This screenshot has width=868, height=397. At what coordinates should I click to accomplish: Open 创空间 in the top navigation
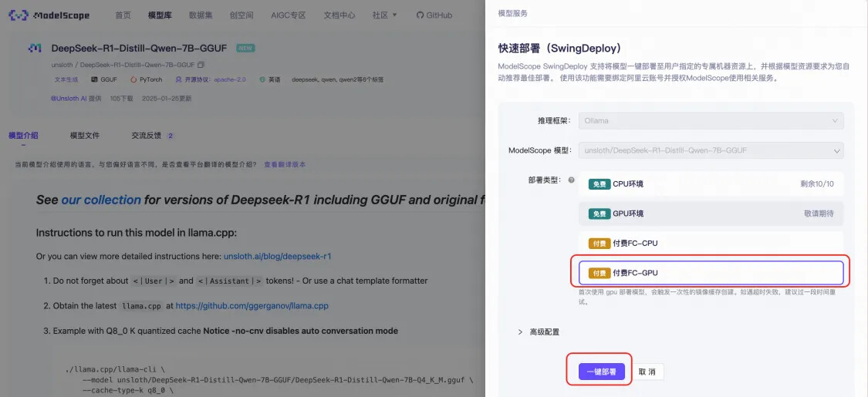pos(241,15)
